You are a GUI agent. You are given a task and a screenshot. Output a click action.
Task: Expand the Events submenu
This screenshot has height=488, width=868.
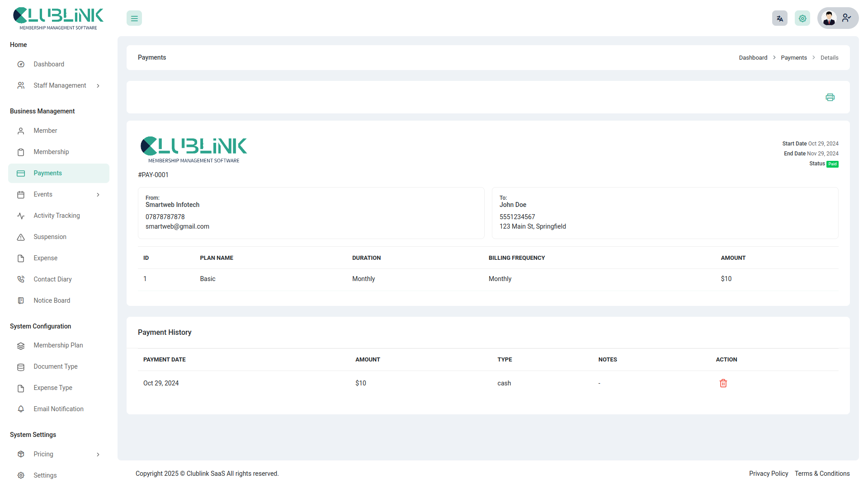coord(98,194)
